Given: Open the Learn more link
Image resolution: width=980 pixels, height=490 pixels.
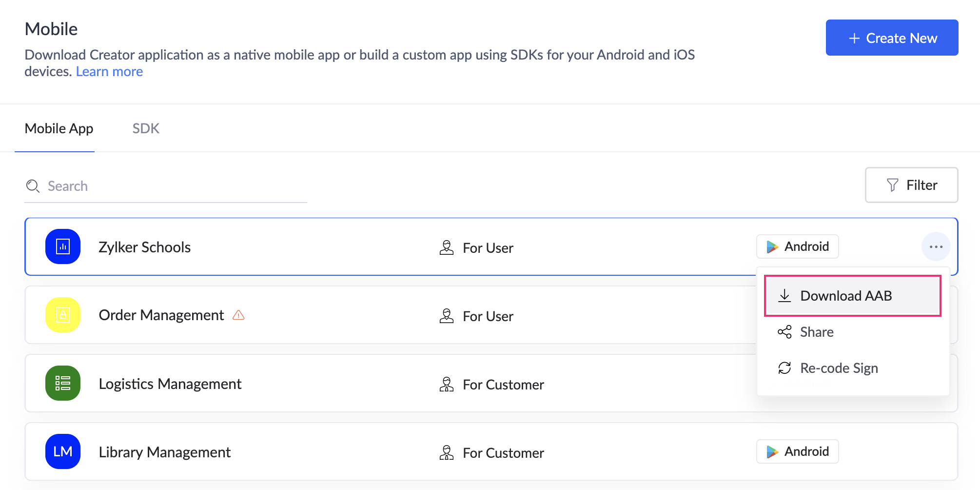Looking at the screenshot, I should [x=109, y=72].
